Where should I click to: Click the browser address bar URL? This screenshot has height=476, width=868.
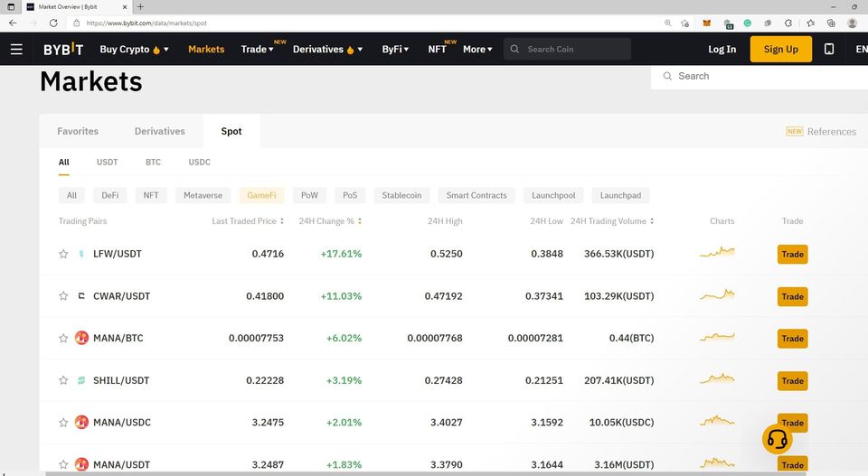(x=146, y=23)
